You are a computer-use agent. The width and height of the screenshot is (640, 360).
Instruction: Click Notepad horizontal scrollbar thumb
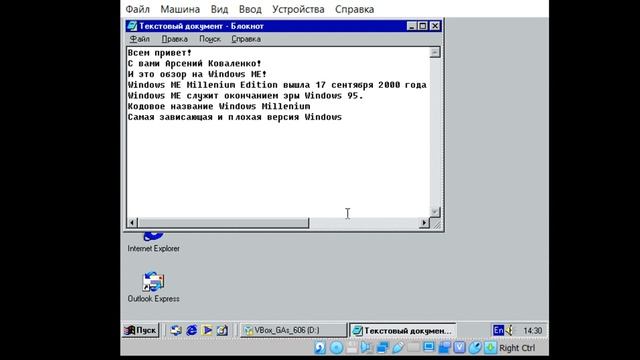pos(224,222)
